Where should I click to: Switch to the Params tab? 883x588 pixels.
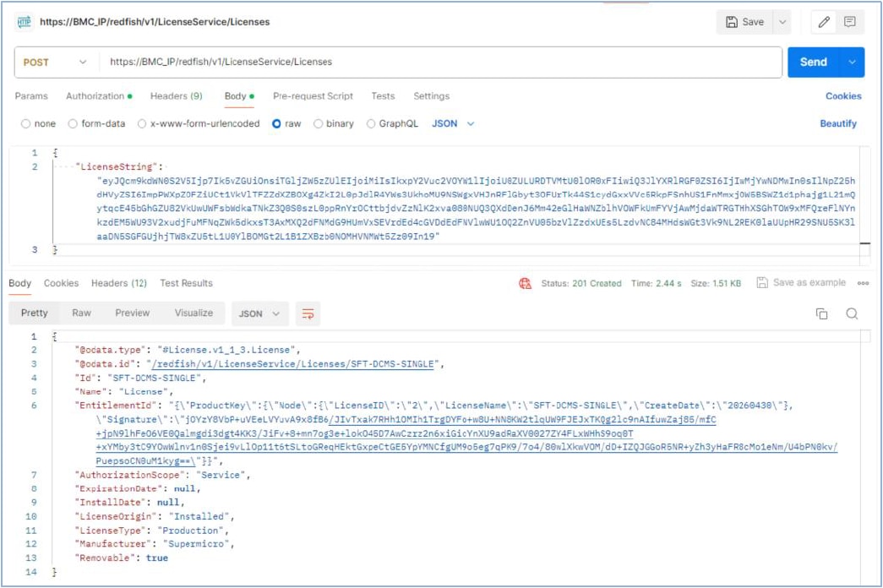[x=31, y=95]
